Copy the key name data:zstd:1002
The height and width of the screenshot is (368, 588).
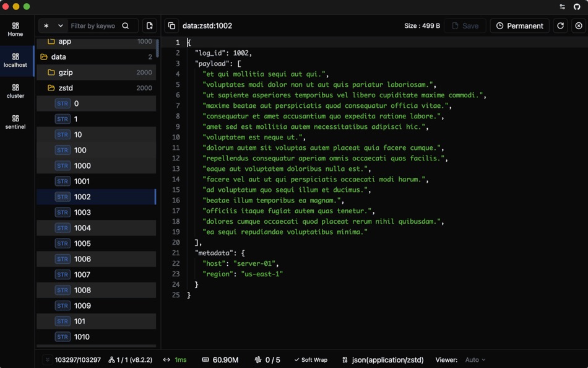point(171,26)
